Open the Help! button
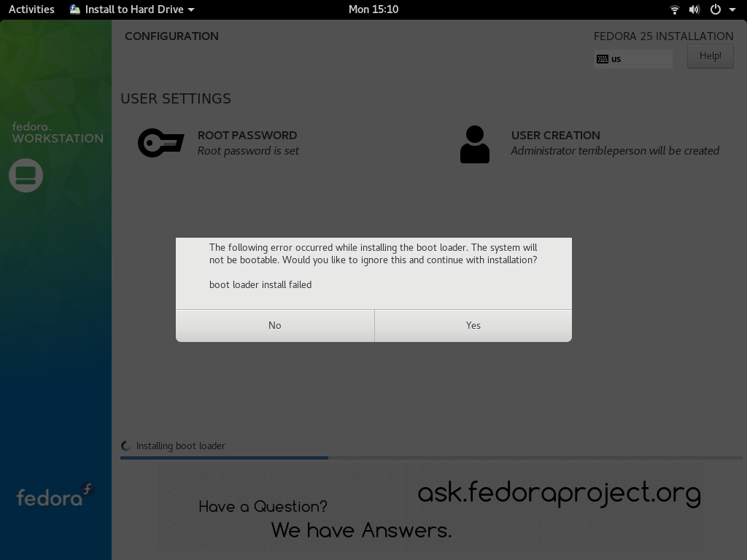The width and height of the screenshot is (747, 560). point(710,56)
